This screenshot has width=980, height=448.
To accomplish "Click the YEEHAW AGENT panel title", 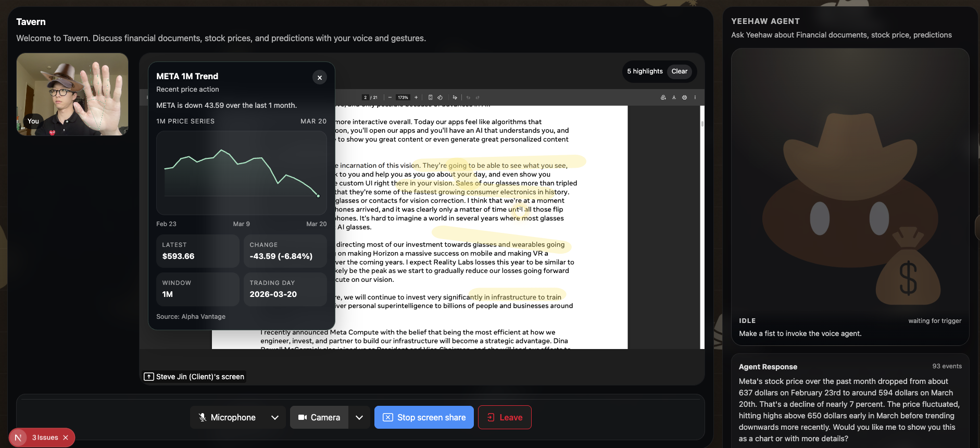I will pyautogui.click(x=765, y=21).
